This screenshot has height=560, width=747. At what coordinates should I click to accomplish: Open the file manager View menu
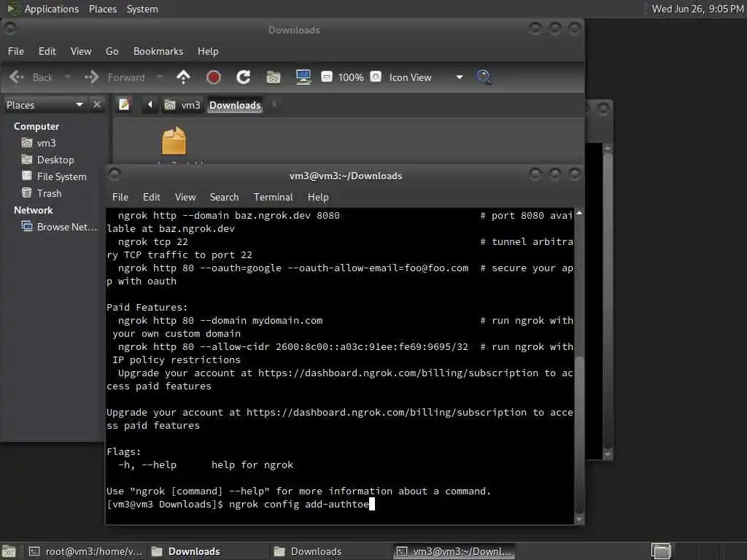click(x=81, y=51)
